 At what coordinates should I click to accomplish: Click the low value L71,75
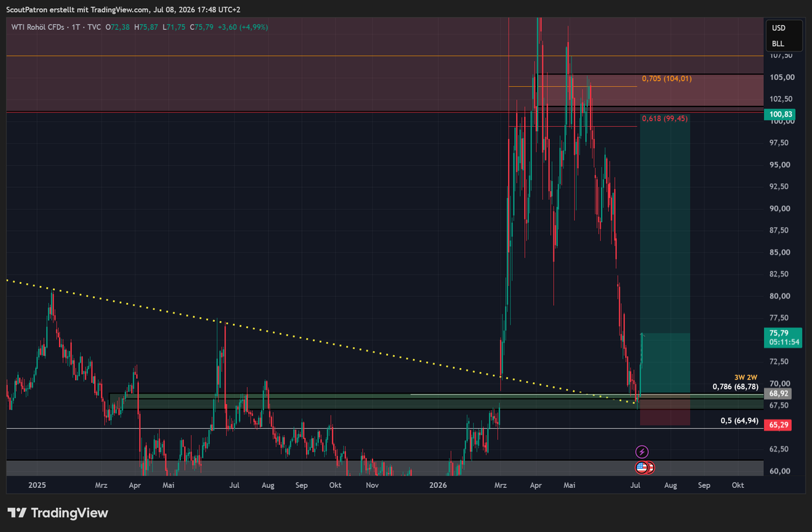click(x=173, y=27)
